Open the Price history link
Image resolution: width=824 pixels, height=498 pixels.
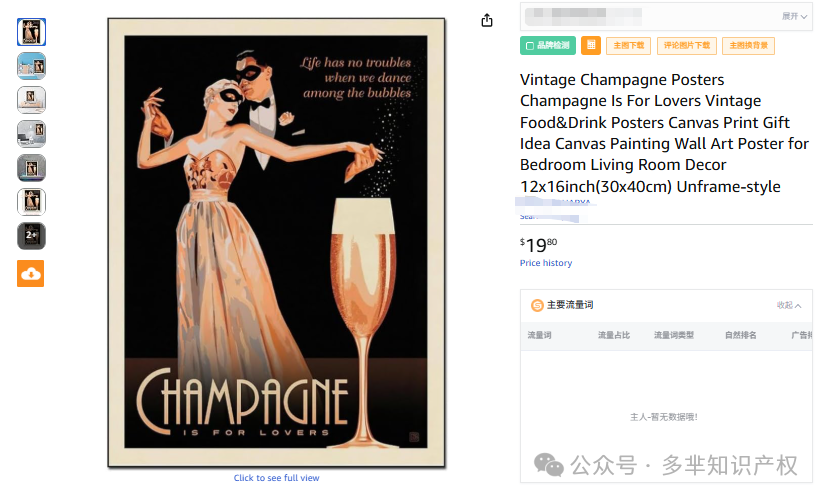pyautogui.click(x=545, y=263)
